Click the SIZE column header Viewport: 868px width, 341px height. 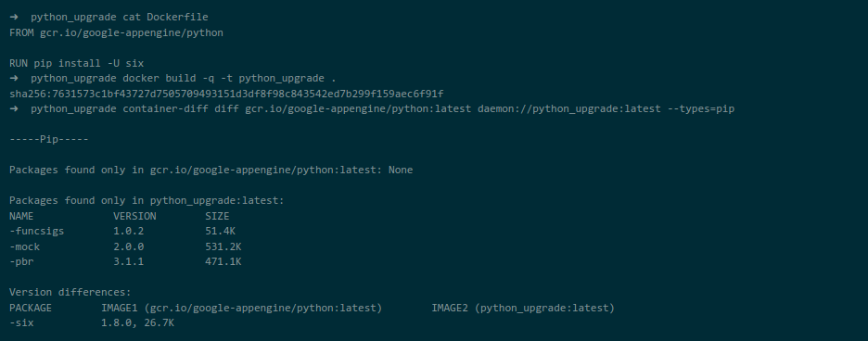click(x=217, y=216)
